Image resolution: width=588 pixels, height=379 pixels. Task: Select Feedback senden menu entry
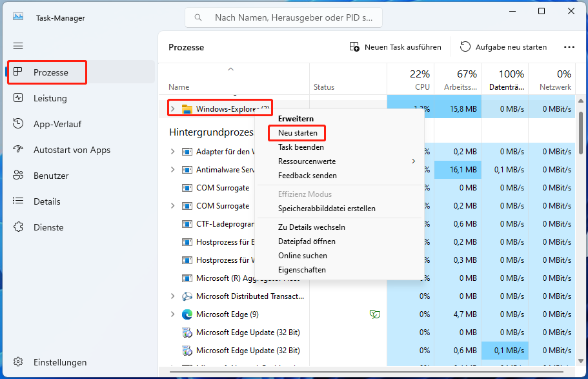tap(340, 176)
